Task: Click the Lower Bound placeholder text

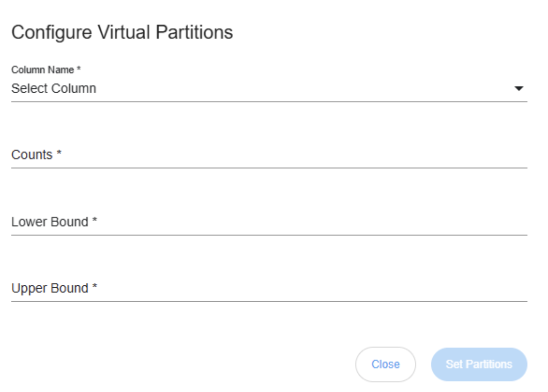Action: (x=50, y=222)
